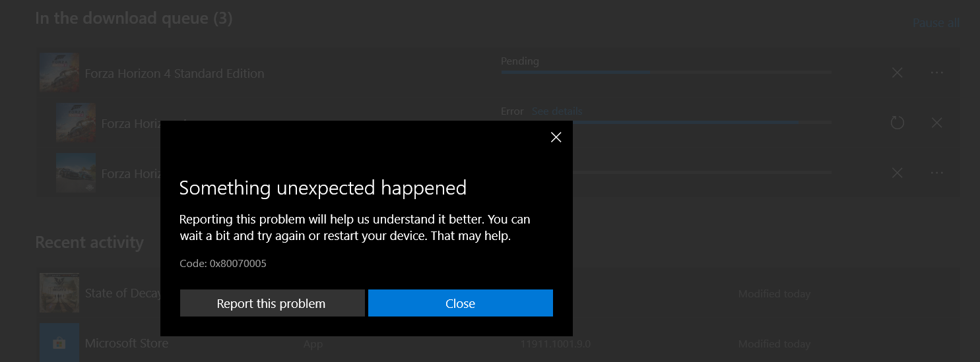Select Forza Horizon 4 Standard Edition title
Image resolution: width=980 pixels, height=362 pixels.
pyautogui.click(x=175, y=73)
